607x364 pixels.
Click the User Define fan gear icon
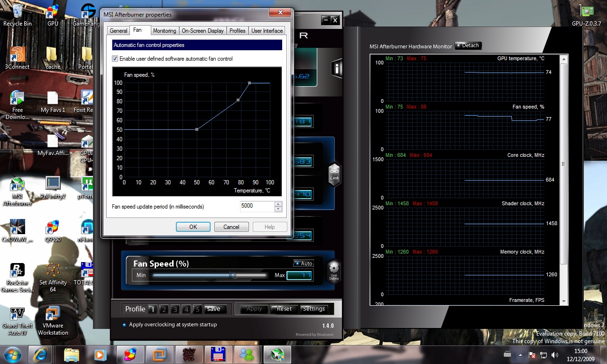tap(334, 271)
